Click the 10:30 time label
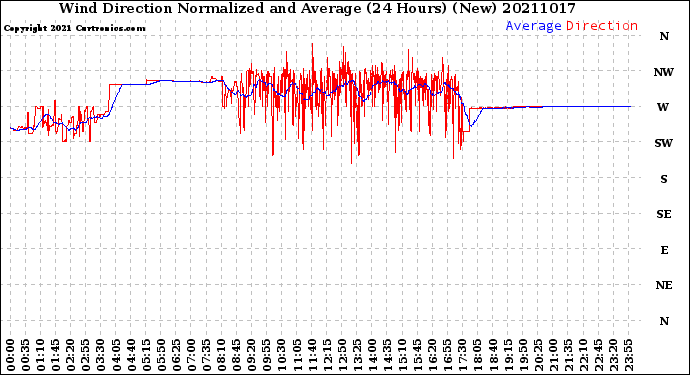Screen dimensions: 690x375 pos(282,355)
